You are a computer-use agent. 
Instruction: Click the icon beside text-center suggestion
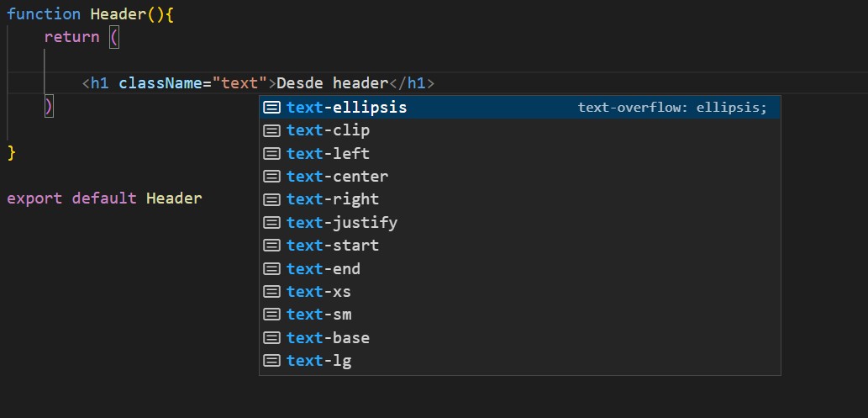tap(271, 177)
